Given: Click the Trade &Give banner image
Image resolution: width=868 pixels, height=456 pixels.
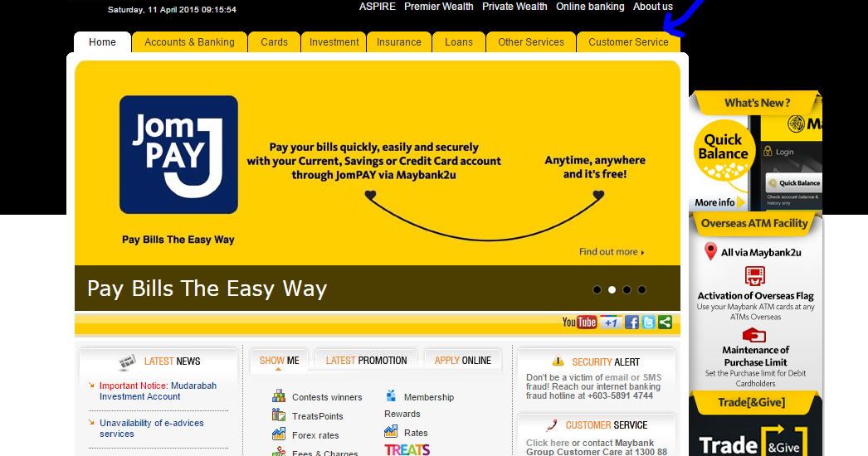Looking at the screenshot, I should pyautogui.click(x=756, y=439).
